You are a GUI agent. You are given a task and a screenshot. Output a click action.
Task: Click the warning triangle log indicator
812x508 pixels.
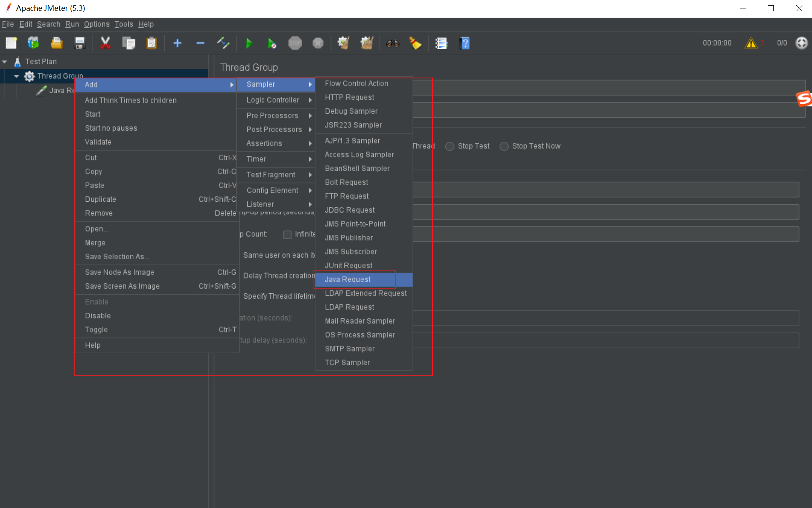(x=750, y=43)
